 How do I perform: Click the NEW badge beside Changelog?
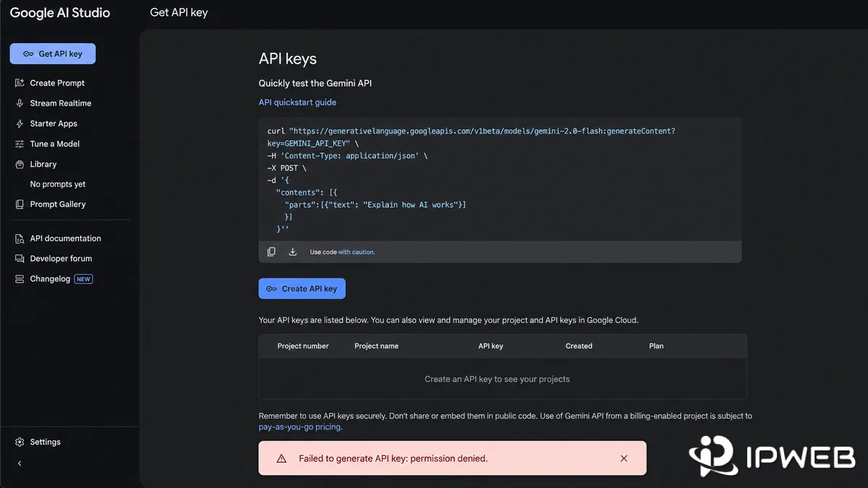point(84,279)
